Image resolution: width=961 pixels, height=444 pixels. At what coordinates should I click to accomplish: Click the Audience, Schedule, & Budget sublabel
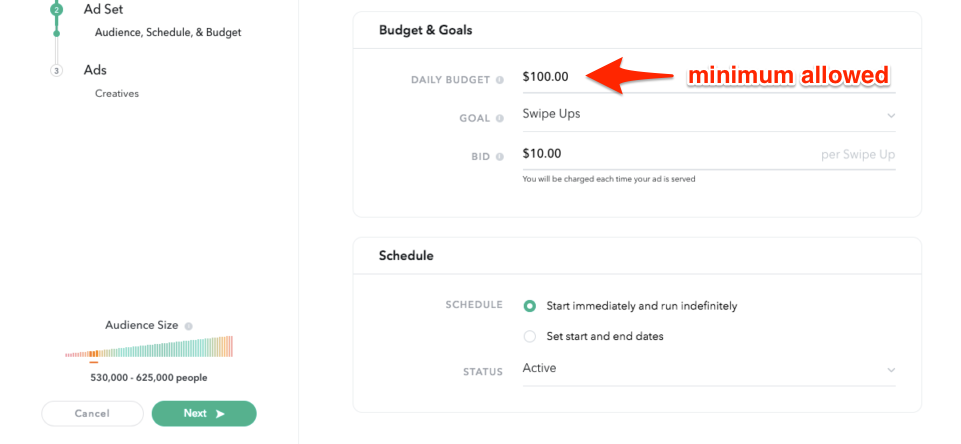click(x=168, y=32)
